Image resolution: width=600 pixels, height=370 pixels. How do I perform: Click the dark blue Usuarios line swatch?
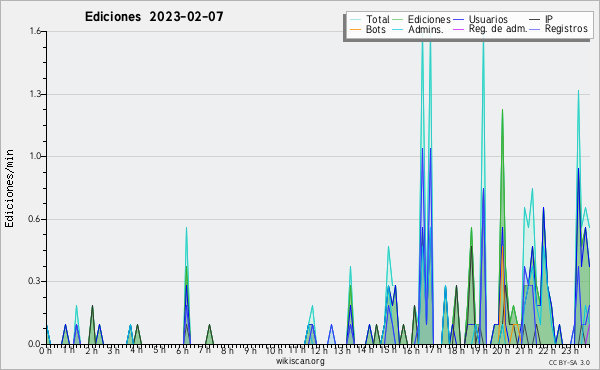(x=458, y=20)
